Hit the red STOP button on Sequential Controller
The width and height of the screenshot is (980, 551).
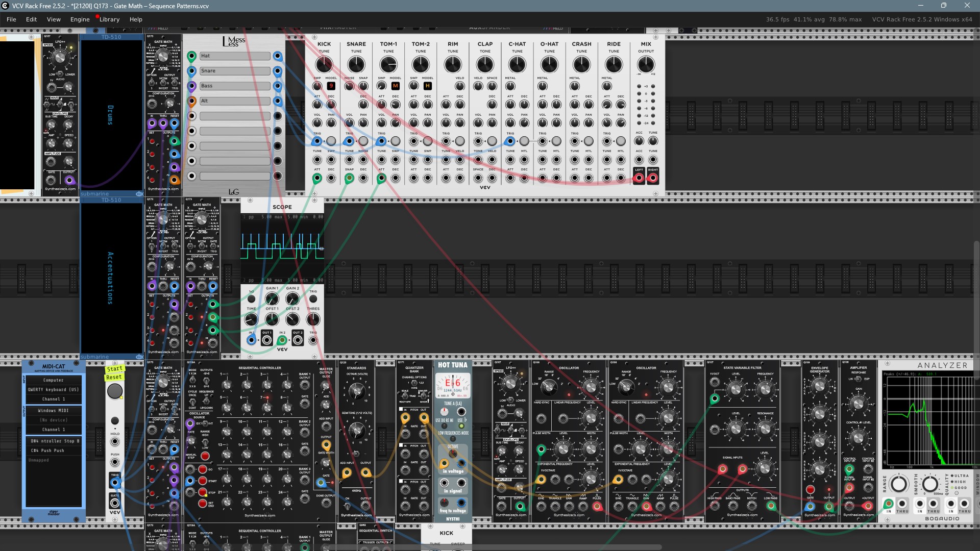point(202,492)
